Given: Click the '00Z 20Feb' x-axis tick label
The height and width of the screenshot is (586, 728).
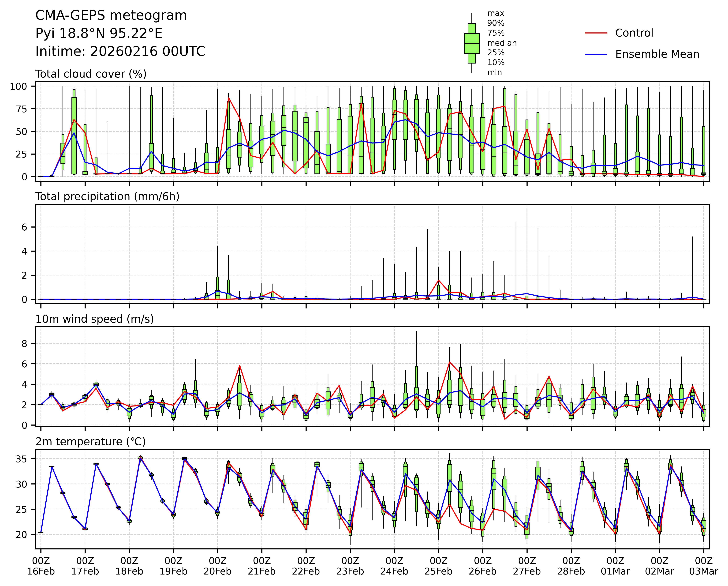Looking at the screenshot, I should tap(217, 566).
